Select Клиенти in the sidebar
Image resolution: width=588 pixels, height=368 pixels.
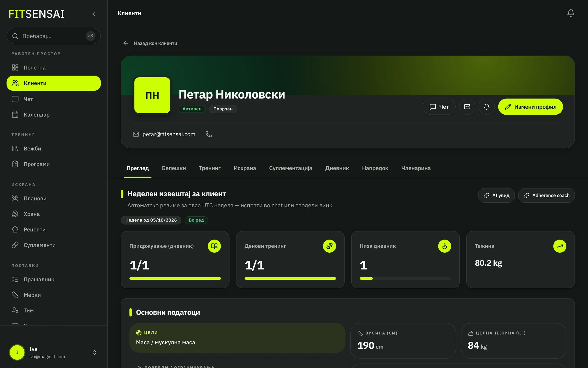click(x=54, y=83)
